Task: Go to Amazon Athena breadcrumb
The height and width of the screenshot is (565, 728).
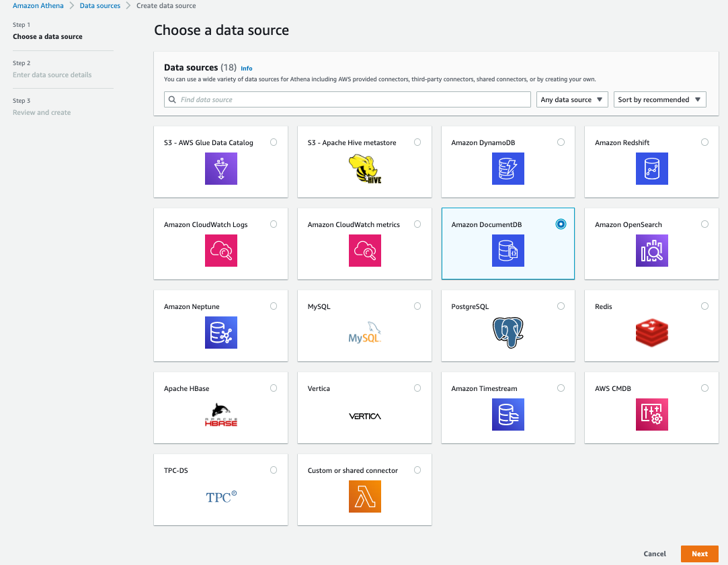Action: [38, 5]
